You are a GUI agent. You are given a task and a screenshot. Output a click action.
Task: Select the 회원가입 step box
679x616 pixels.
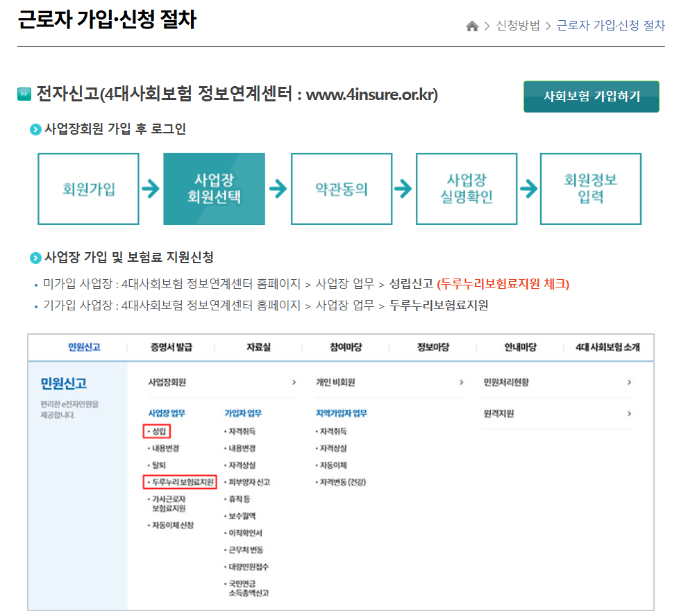(x=88, y=189)
